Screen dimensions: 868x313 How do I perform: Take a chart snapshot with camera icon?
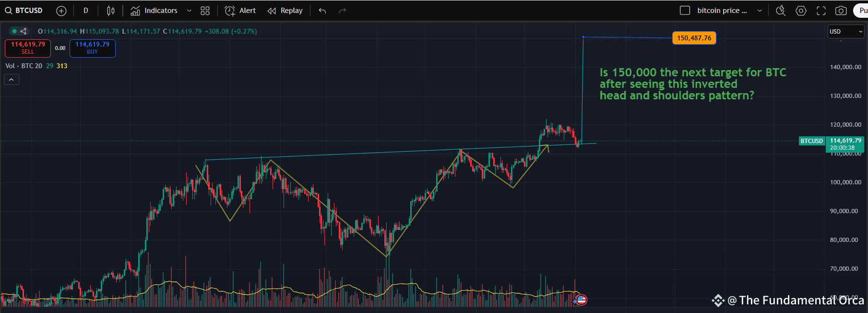pyautogui.click(x=841, y=11)
